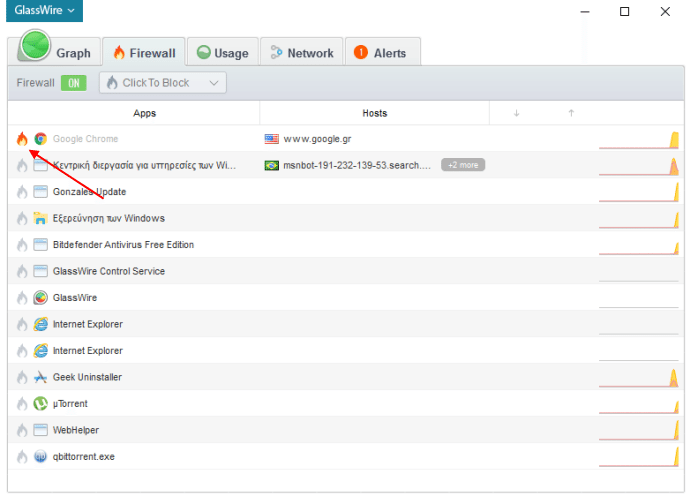Select the Geek Uninstaller row text
This screenshot has height=497, width=690.
(87, 377)
